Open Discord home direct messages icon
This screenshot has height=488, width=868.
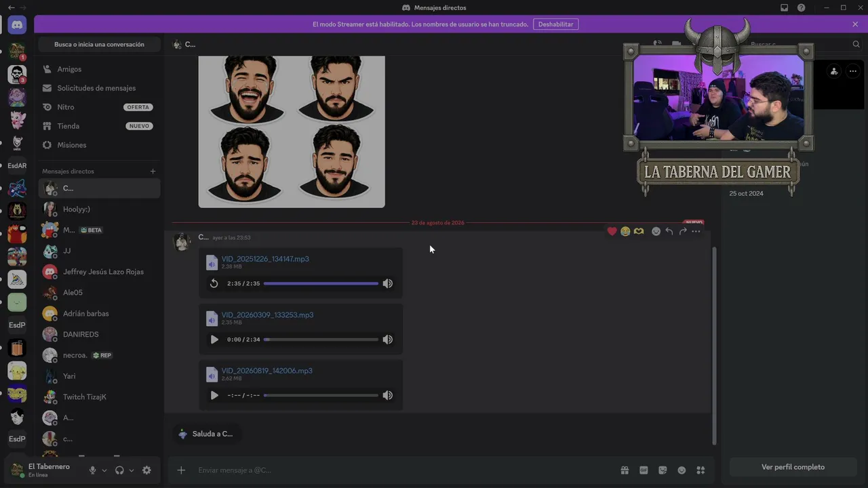click(17, 25)
